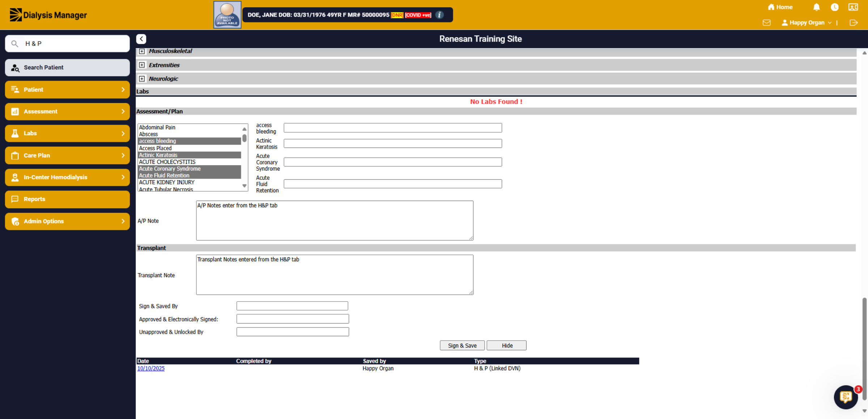Open the notifications bell icon
The height and width of the screenshot is (419, 868).
pyautogui.click(x=816, y=7)
